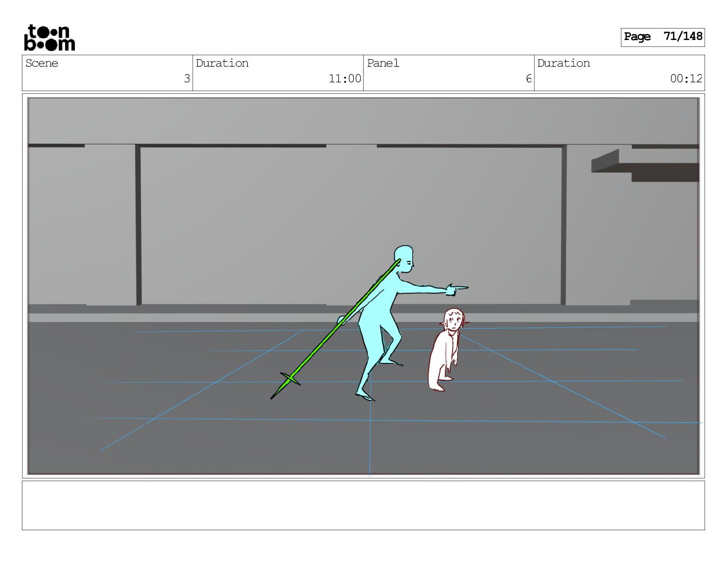
Task: Click the scene number 3
Action: click(x=187, y=79)
